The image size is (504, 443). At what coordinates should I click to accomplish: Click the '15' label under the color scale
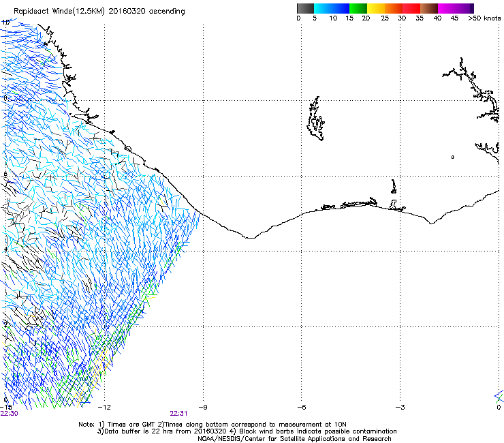(349, 18)
